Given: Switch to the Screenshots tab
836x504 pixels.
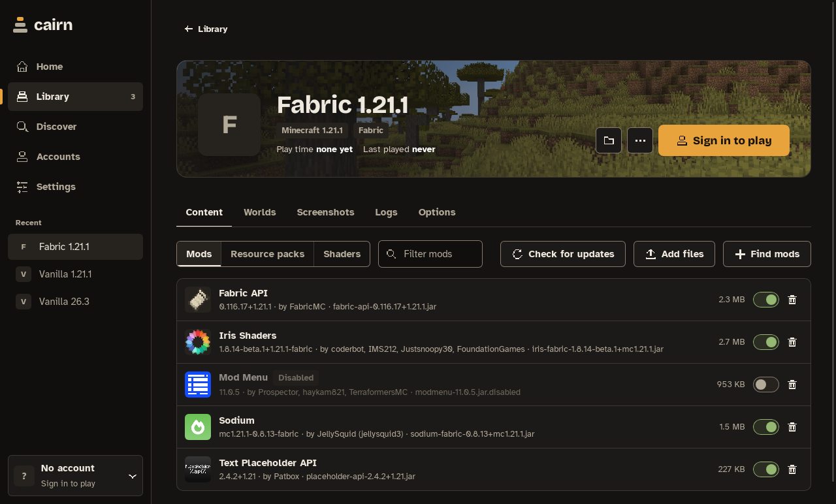Looking at the screenshot, I should tap(325, 212).
